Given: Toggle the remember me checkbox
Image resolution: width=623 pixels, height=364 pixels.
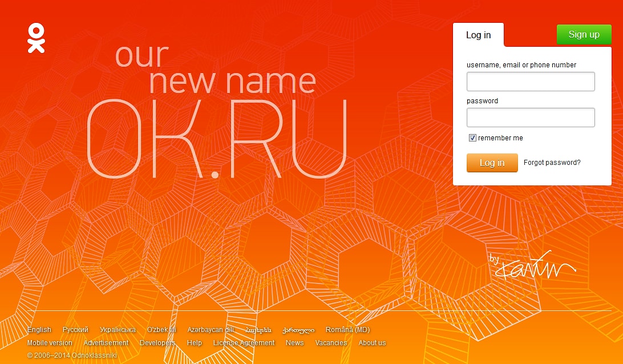Looking at the screenshot, I should click(x=472, y=138).
